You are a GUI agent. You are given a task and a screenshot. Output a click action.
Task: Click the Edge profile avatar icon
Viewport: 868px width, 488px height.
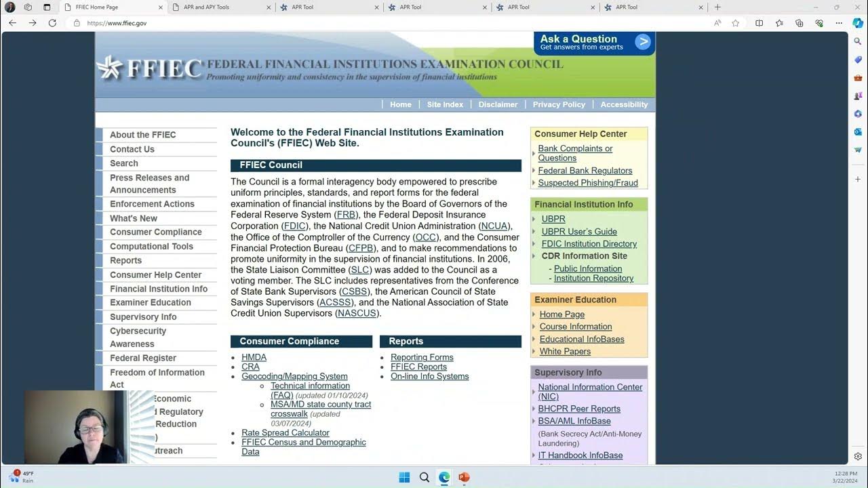[9, 7]
